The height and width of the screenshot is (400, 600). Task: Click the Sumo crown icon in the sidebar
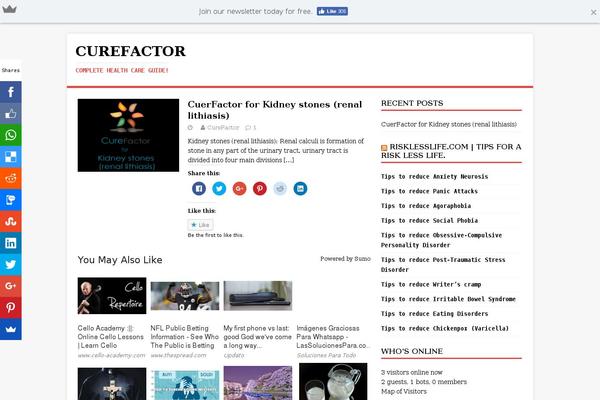tap(11, 329)
